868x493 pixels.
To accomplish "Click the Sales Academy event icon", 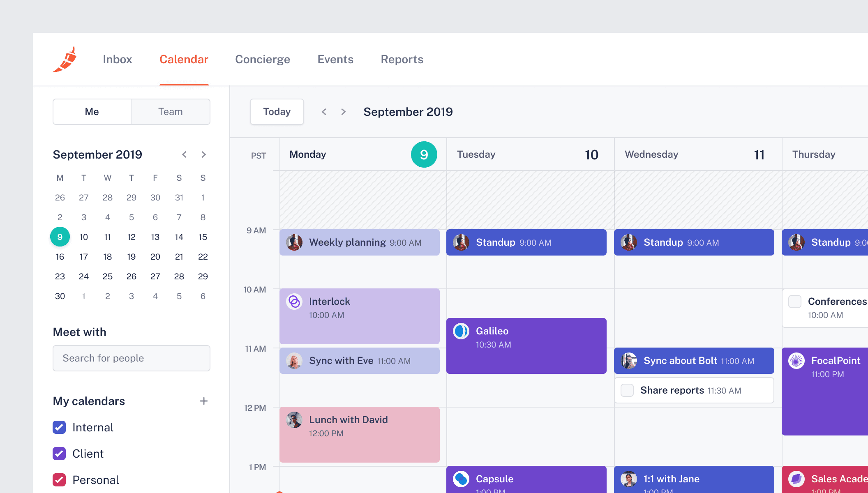I will point(796,479).
